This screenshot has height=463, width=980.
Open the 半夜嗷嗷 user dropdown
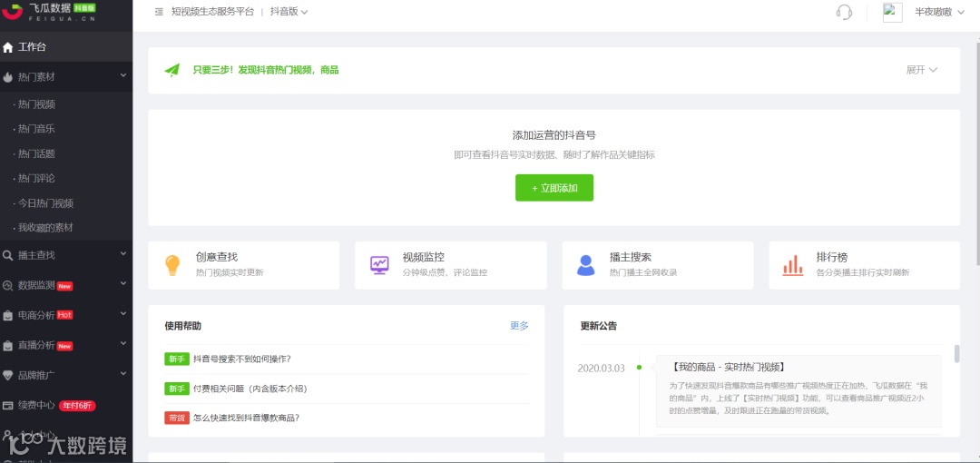pyautogui.click(x=940, y=12)
